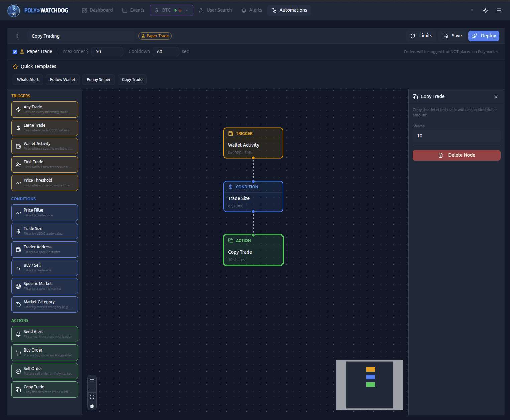This screenshot has height=420, width=510.
Task: Click the Any Trade trigger lightning icon
Action: (18, 110)
